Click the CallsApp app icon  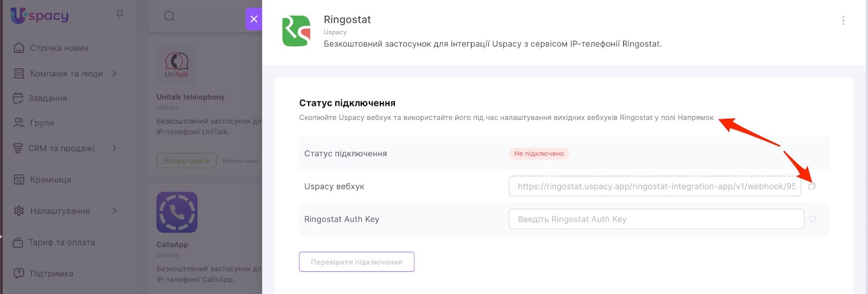177,212
